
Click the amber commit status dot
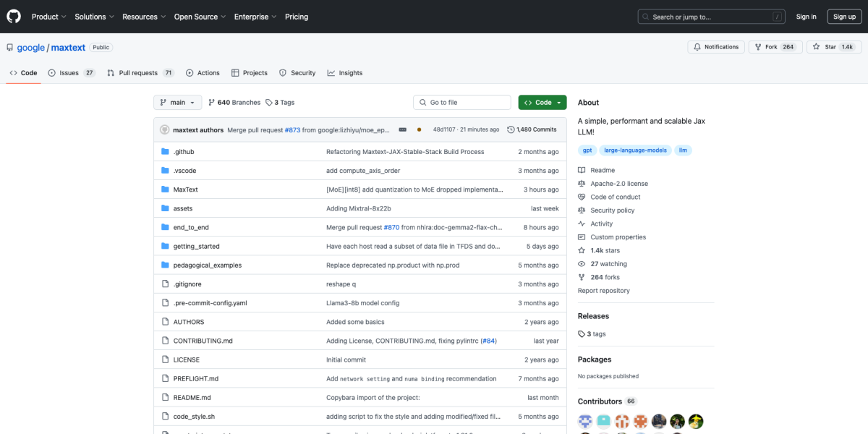pos(419,129)
